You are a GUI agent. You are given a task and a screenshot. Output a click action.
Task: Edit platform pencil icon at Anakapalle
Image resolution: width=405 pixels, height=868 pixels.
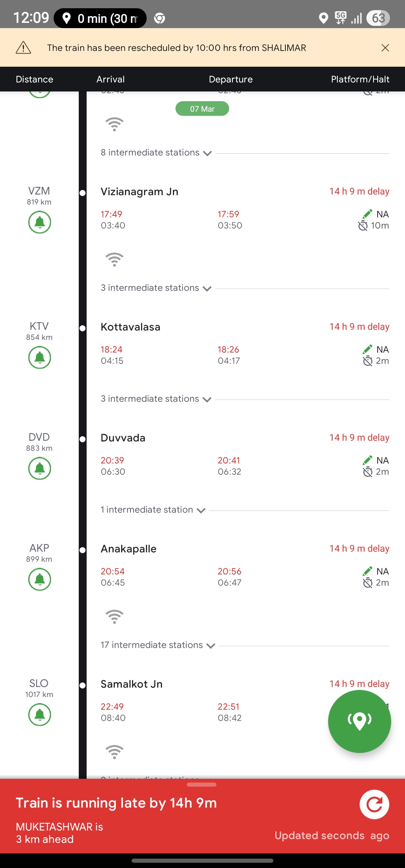(367, 571)
